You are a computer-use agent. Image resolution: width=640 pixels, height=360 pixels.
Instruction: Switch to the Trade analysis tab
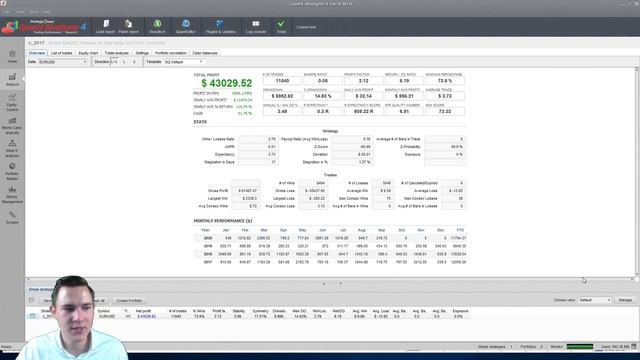(x=116, y=53)
